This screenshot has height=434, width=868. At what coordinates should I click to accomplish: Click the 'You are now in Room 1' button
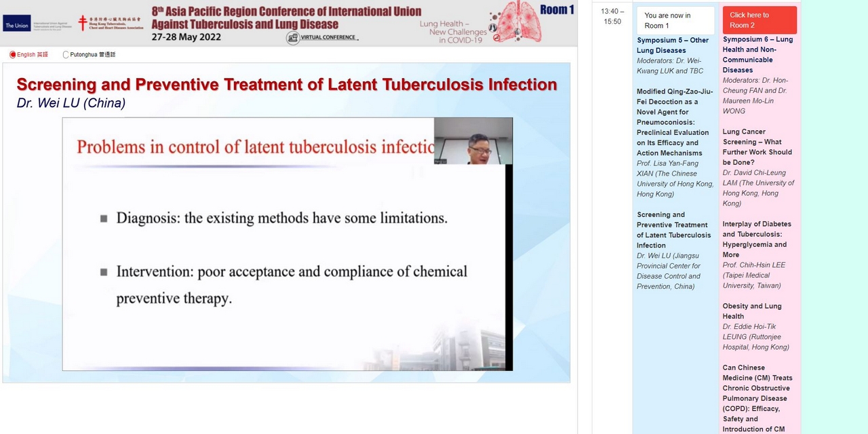tap(675, 20)
